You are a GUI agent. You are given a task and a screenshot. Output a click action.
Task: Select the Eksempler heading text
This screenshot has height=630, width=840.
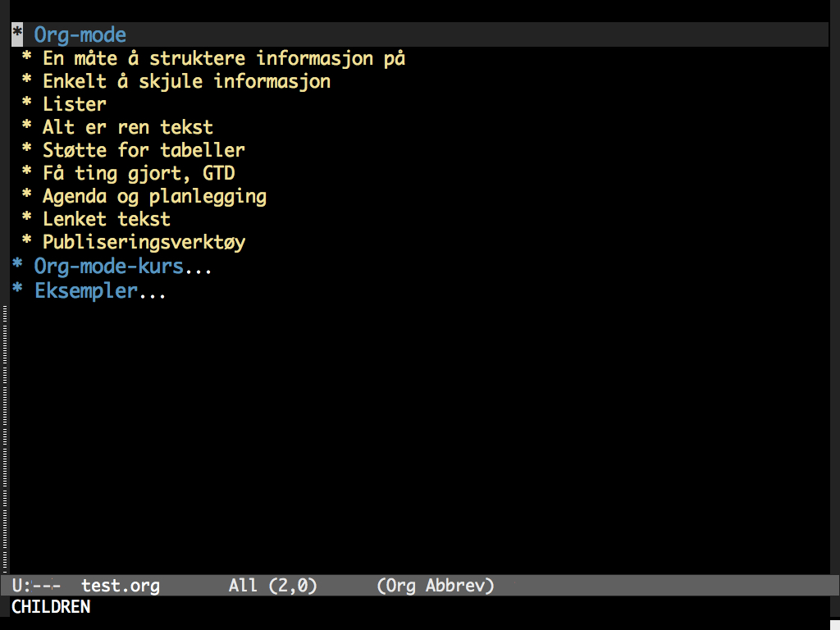pyautogui.click(x=84, y=291)
